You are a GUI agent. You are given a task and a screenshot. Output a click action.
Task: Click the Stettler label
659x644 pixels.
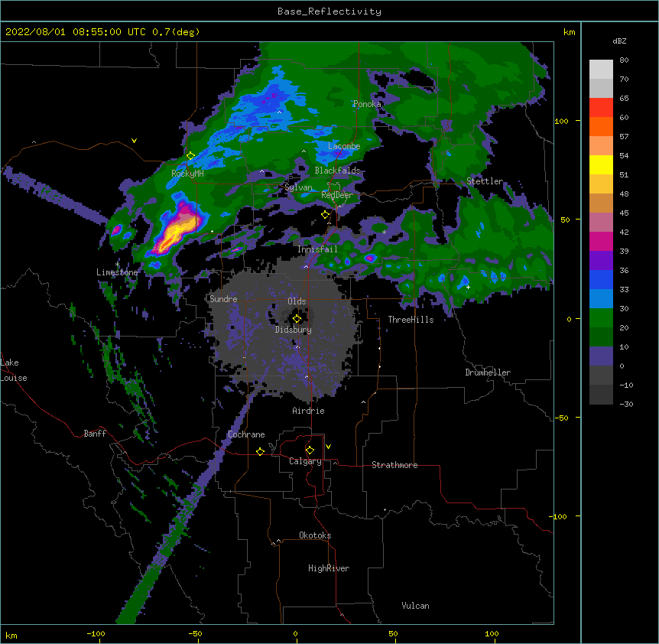pyautogui.click(x=485, y=181)
